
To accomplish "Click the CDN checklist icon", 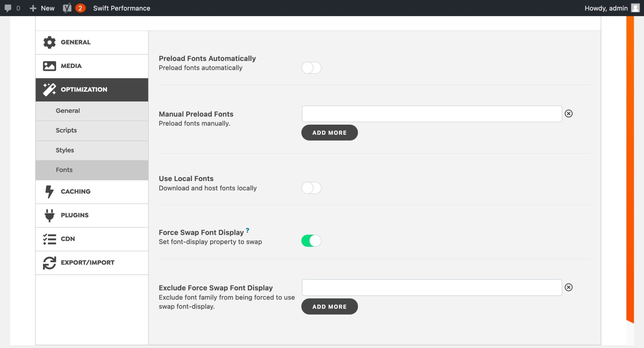I will pos(49,239).
